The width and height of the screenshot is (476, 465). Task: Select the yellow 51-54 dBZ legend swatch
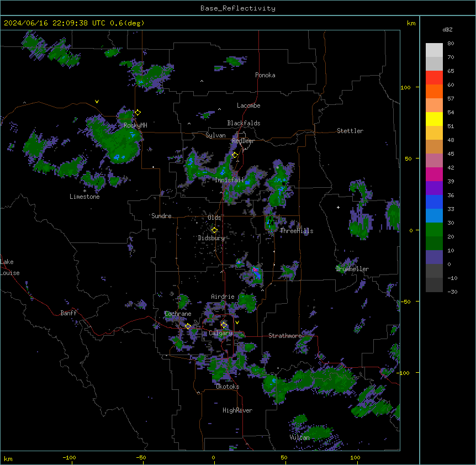click(x=434, y=119)
